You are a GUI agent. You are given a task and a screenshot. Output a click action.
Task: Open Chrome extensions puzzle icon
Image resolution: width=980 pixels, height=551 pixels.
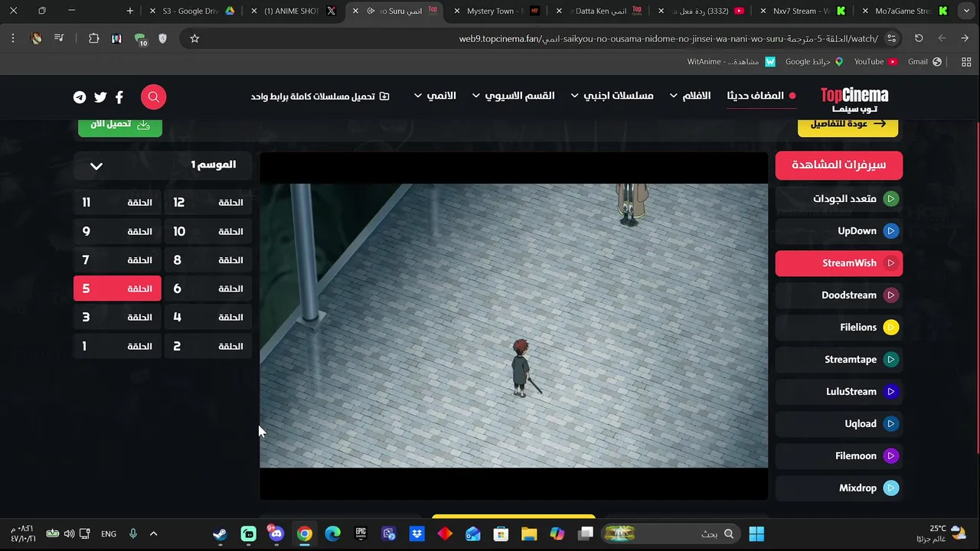pyautogui.click(x=93, y=38)
